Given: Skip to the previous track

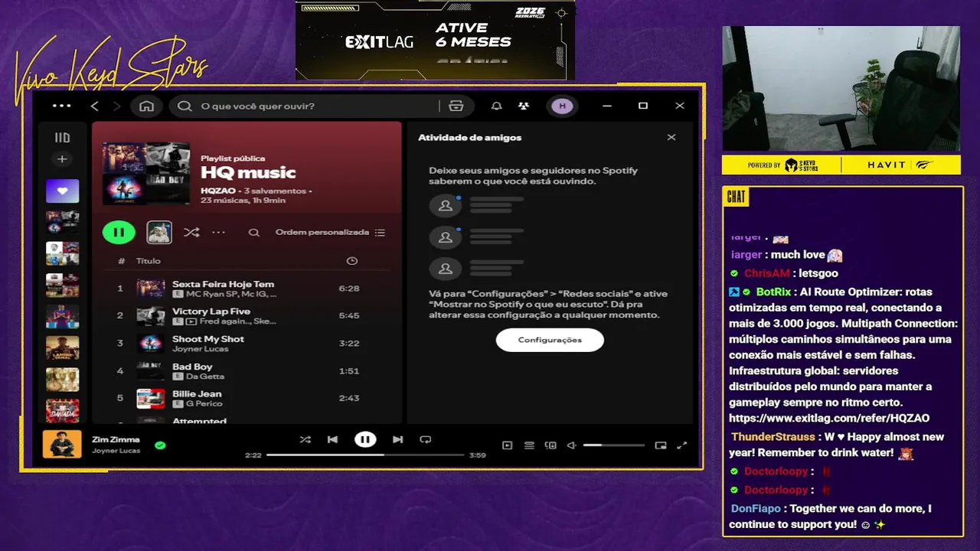Looking at the screenshot, I should 332,439.
